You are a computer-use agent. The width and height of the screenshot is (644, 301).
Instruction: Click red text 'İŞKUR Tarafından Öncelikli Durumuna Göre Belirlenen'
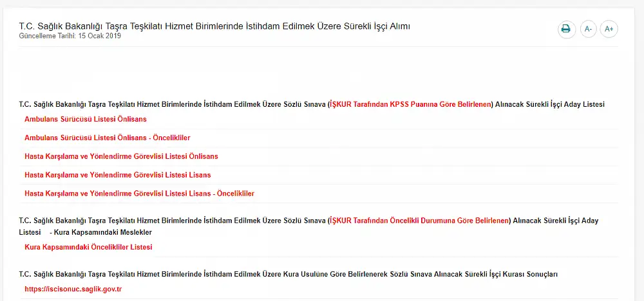pyautogui.click(x=419, y=221)
